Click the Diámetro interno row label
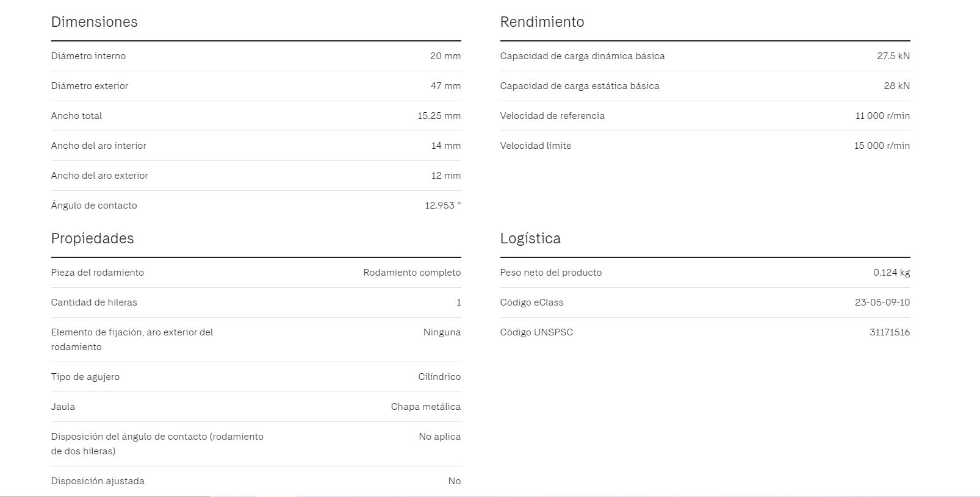Image resolution: width=980 pixels, height=497 pixels. 88,56
